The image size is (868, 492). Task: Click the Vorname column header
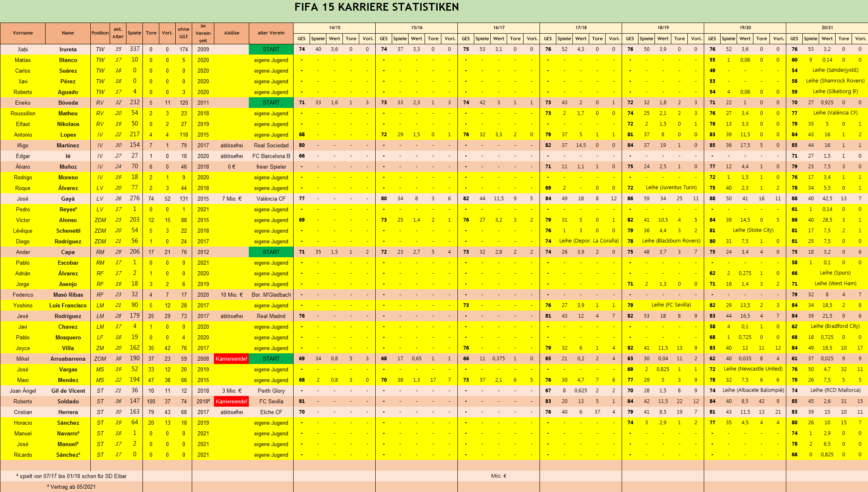tap(23, 33)
